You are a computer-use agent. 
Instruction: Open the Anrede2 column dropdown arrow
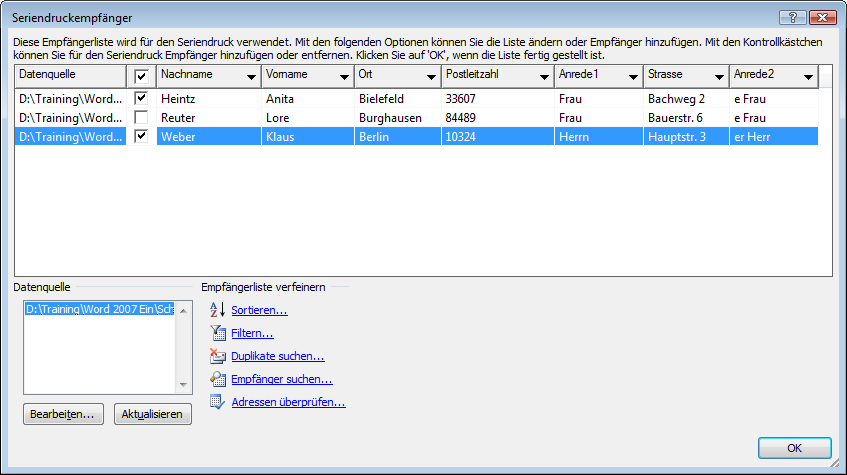[809, 77]
